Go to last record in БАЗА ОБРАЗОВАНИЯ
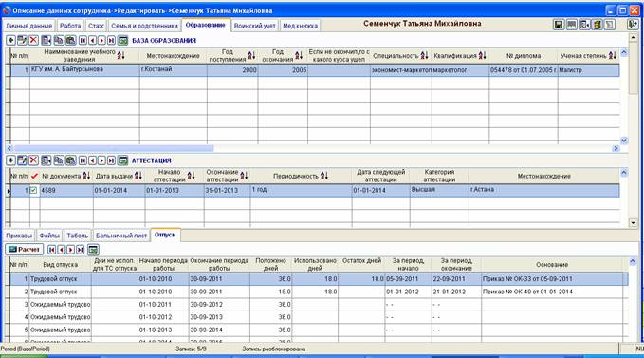The height and width of the screenshot is (358, 644). [x=111, y=40]
